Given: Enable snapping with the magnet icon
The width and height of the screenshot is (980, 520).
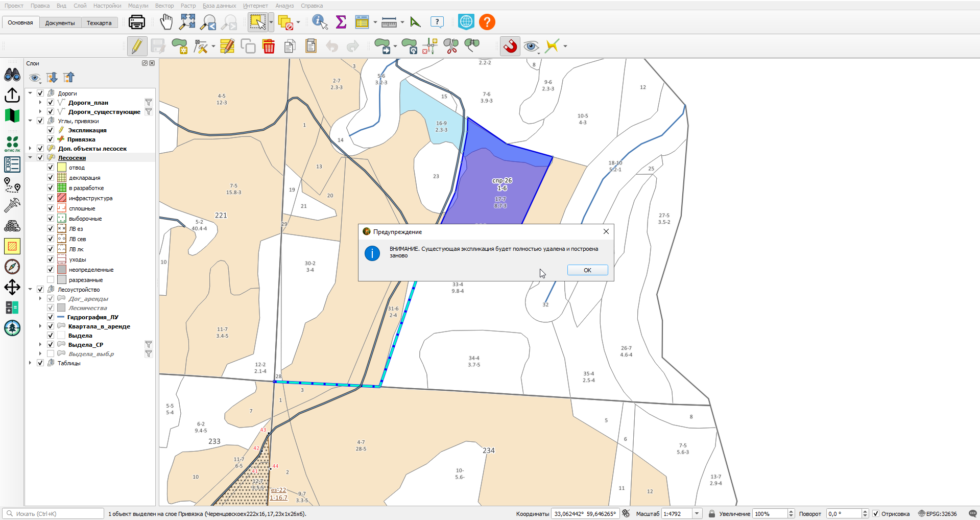Looking at the screenshot, I should click(510, 46).
